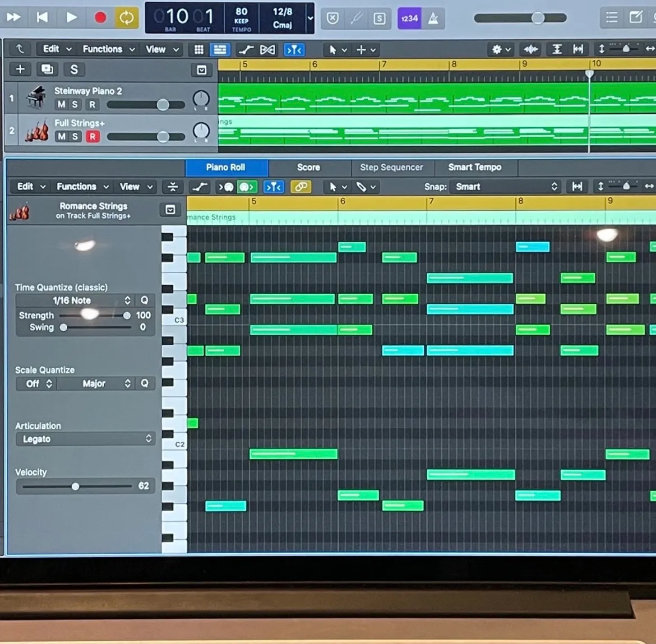This screenshot has width=656, height=644.
Task: Toggle the purple 1234 count-in button
Action: click(409, 18)
